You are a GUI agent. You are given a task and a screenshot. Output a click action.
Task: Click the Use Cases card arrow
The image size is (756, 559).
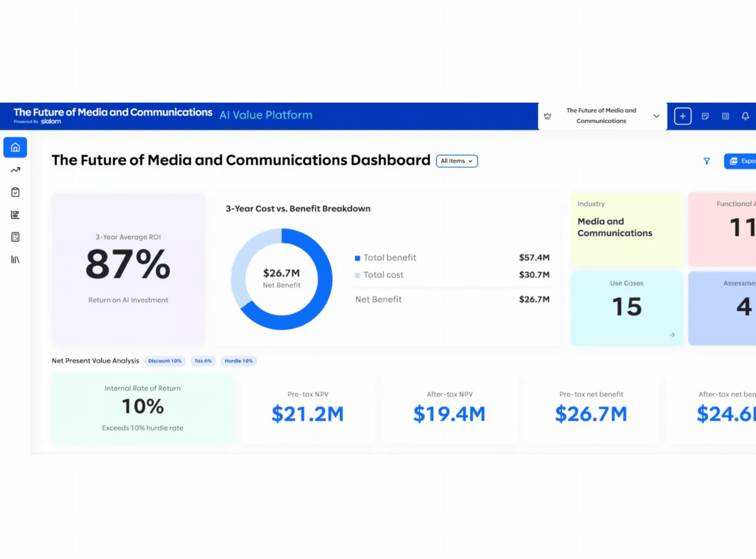coord(672,334)
